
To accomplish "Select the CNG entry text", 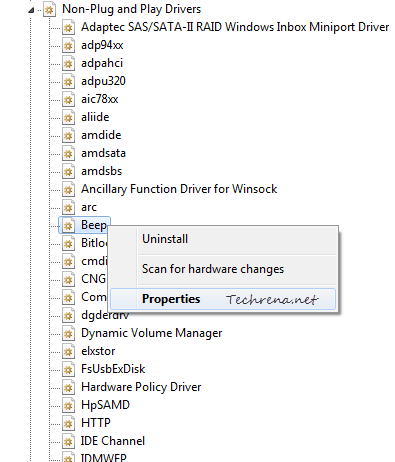I will coord(93,279).
